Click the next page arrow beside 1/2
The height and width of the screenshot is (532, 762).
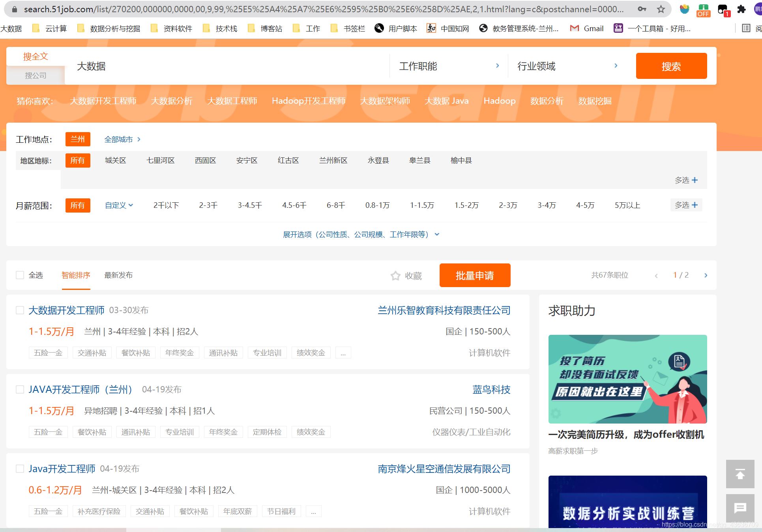706,275
